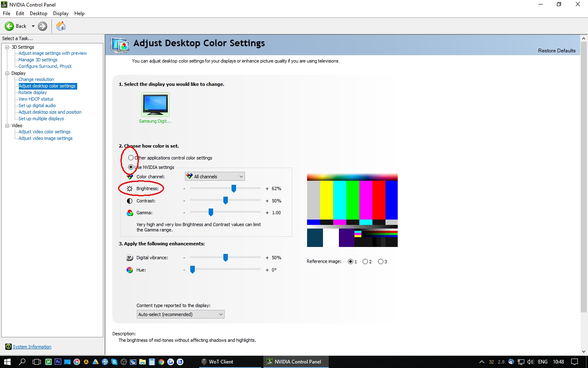Viewport: 588px width, 368px height.
Task: Open OBS Studio from the taskbar
Action: [124, 362]
